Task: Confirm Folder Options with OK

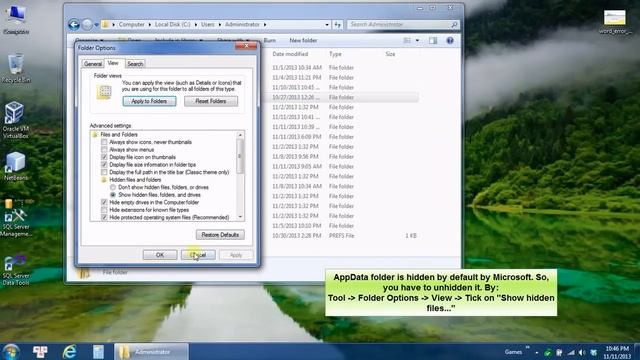Action: coord(160,255)
